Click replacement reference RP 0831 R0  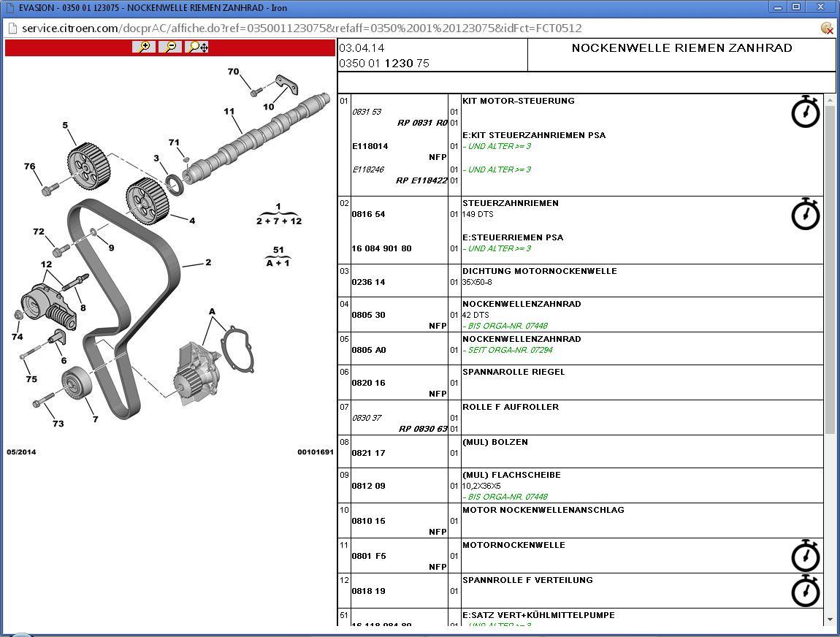click(x=422, y=123)
